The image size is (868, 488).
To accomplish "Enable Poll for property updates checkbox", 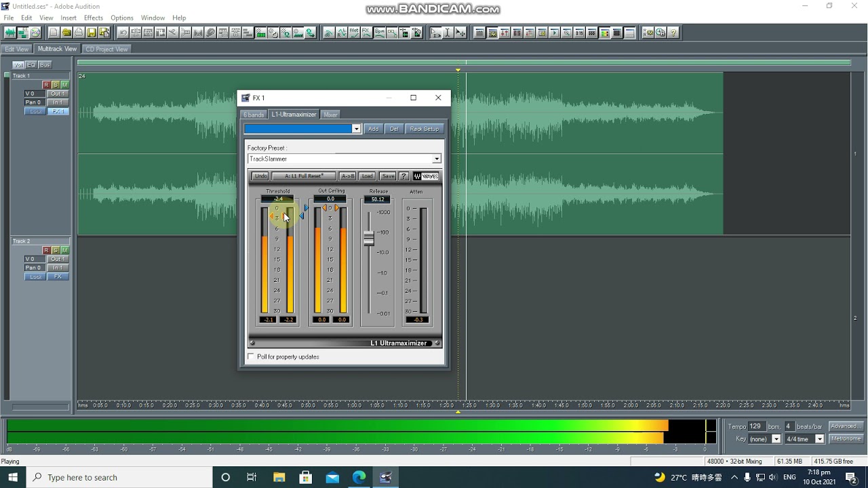I will tap(252, 357).
